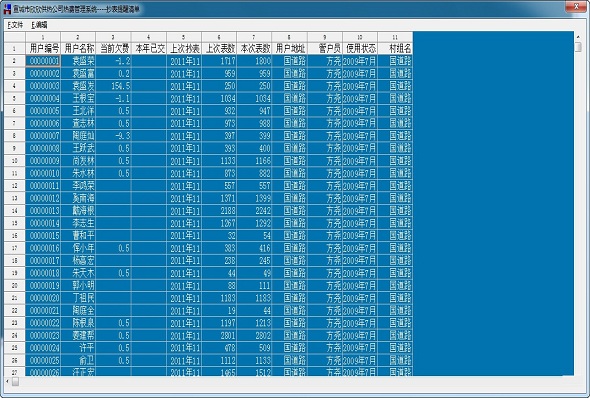Open the E.编辑 menu
This screenshot has width=590, height=398.
pos(39,25)
